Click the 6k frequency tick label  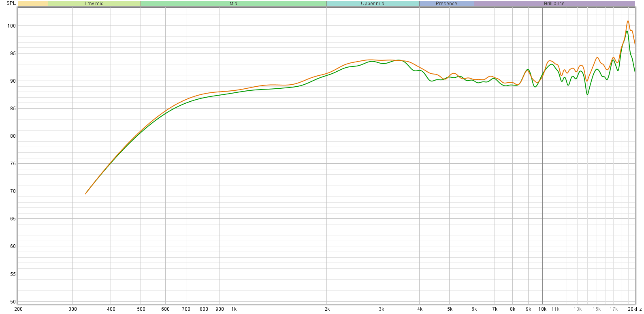(x=474, y=309)
